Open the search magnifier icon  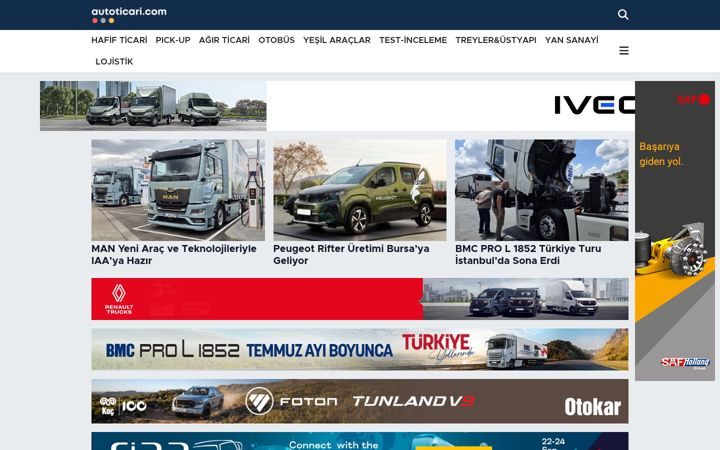(623, 15)
